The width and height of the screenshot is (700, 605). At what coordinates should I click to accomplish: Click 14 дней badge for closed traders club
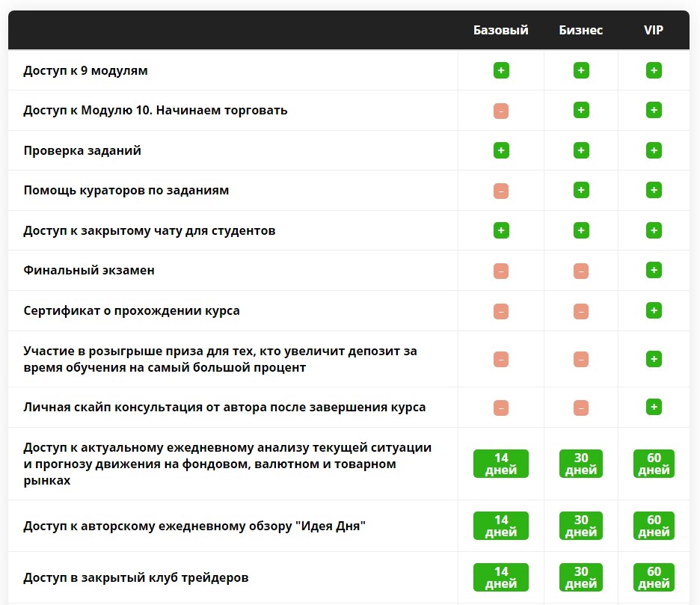click(501, 577)
